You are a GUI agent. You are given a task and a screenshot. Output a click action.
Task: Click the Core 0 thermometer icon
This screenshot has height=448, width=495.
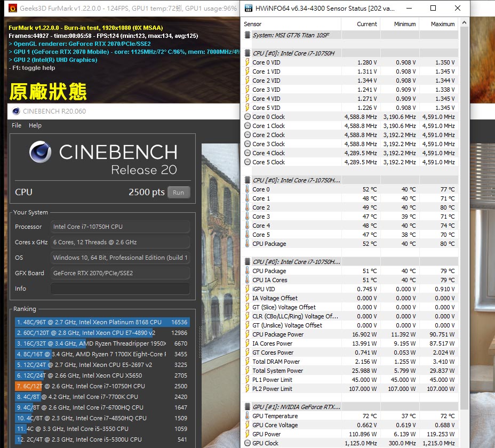248,189
